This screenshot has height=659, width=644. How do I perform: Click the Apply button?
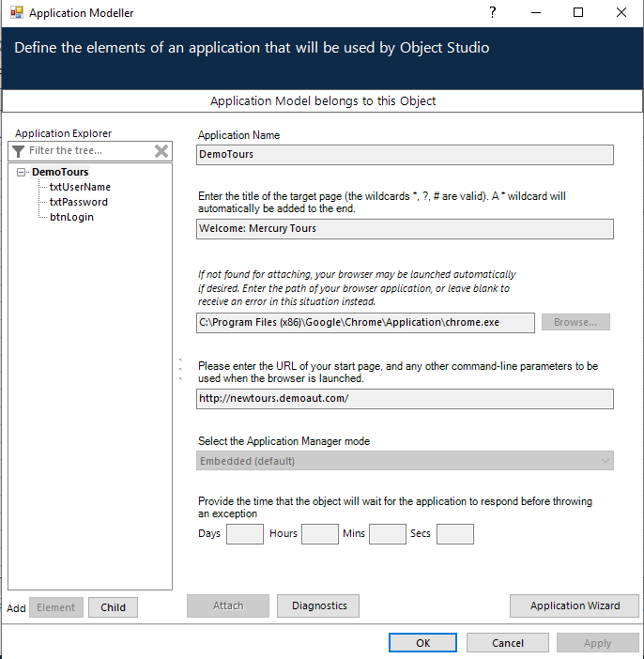pyautogui.click(x=598, y=643)
